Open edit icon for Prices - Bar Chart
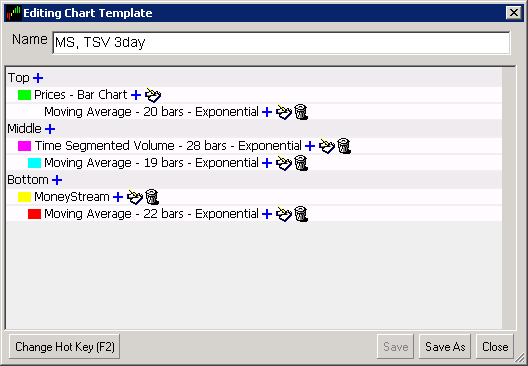The image size is (528, 366). [x=153, y=95]
